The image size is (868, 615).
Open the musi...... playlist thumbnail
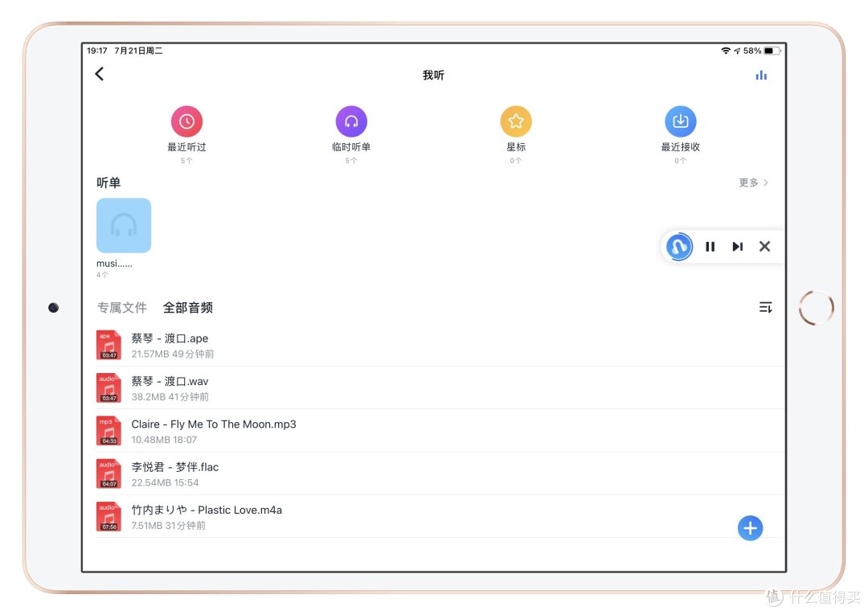pyautogui.click(x=124, y=225)
